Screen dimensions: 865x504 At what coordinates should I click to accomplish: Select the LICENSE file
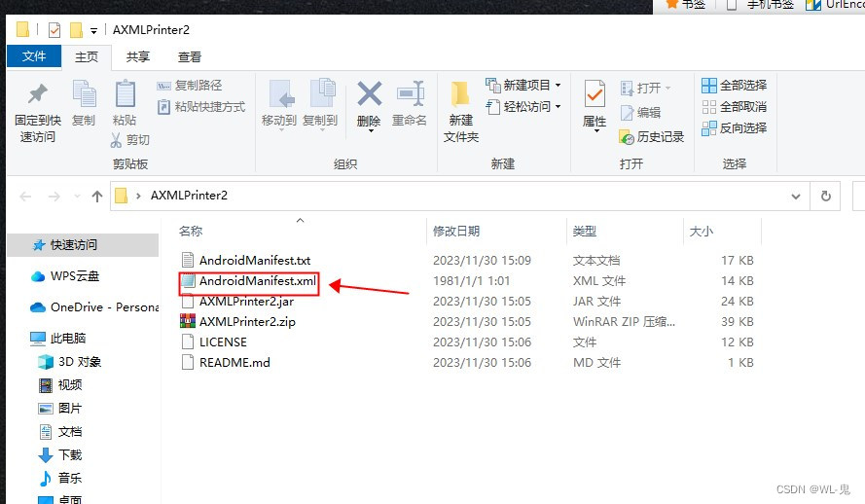(223, 342)
